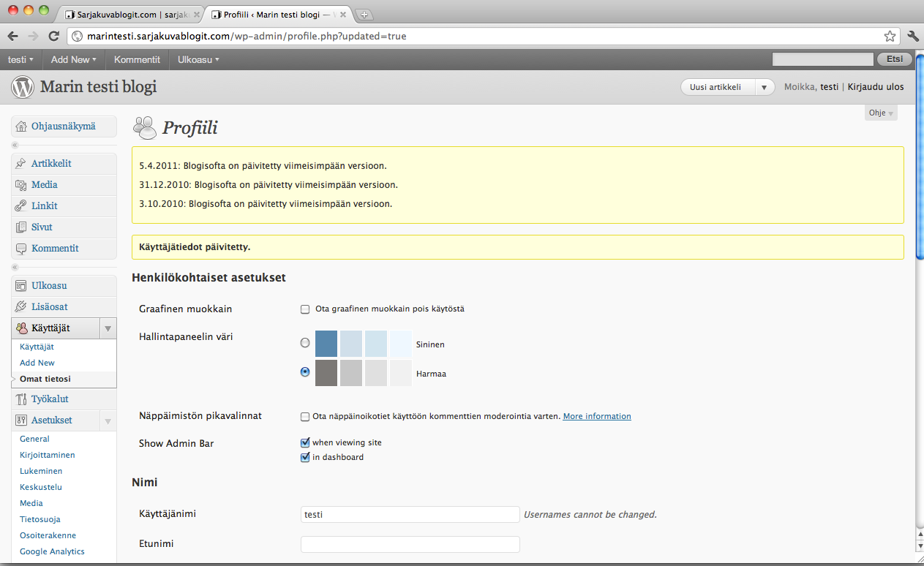Collapse the Käyttäjät menu arrow
Image resolution: width=924 pixels, height=566 pixels.
(108, 329)
